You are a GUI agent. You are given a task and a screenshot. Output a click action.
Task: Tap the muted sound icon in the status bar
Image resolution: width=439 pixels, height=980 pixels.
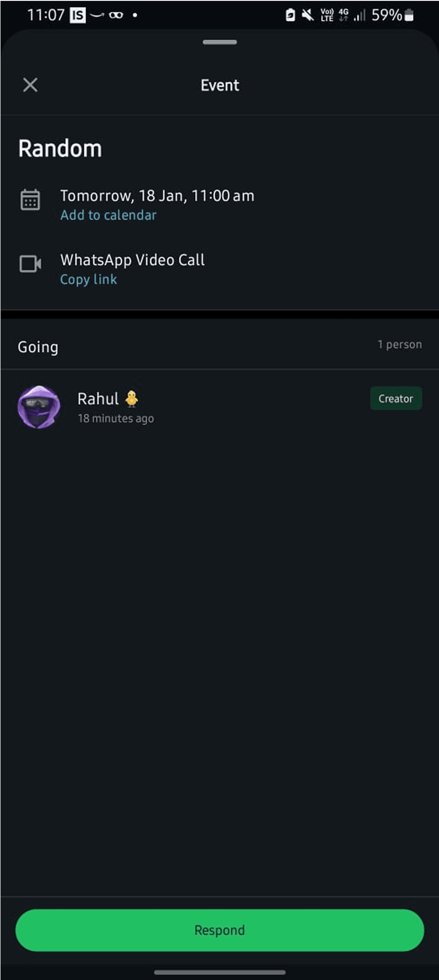pyautogui.click(x=308, y=15)
